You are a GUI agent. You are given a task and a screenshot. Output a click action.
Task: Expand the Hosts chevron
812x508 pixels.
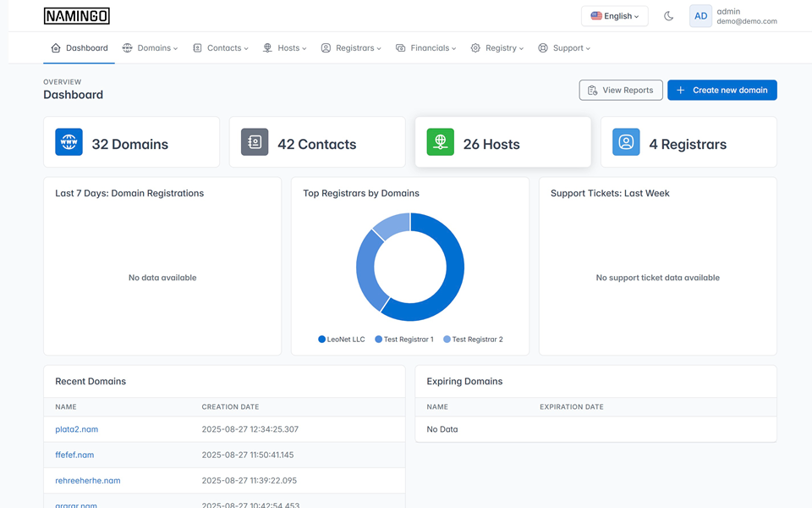point(304,48)
